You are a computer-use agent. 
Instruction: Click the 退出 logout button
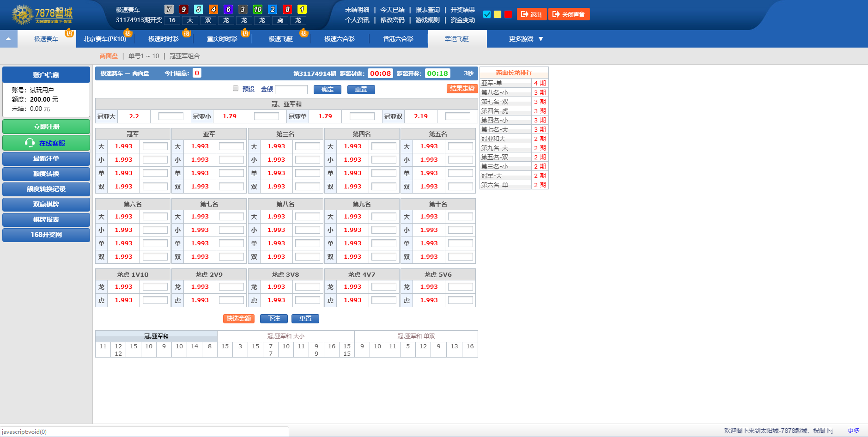coord(531,14)
